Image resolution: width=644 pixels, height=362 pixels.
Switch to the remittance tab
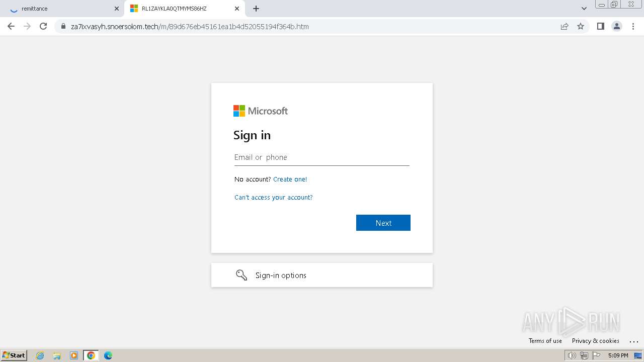click(x=62, y=9)
